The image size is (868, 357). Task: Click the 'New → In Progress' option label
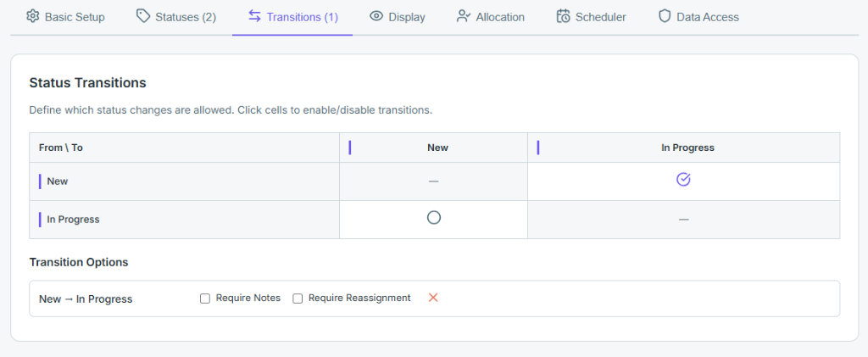pyautogui.click(x=86, y=298)
